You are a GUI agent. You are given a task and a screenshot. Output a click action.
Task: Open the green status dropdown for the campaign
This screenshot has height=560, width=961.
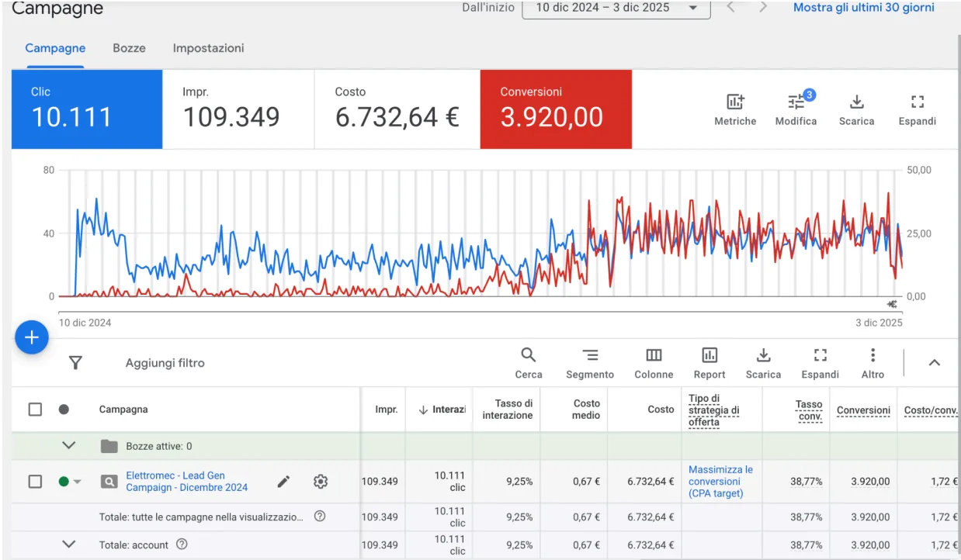click(70, 482)
